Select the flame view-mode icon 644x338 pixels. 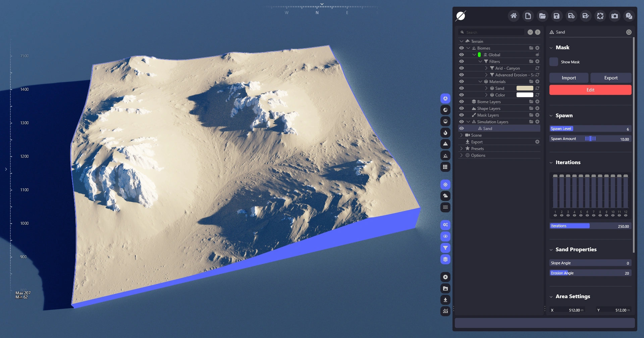coord(445,133)
